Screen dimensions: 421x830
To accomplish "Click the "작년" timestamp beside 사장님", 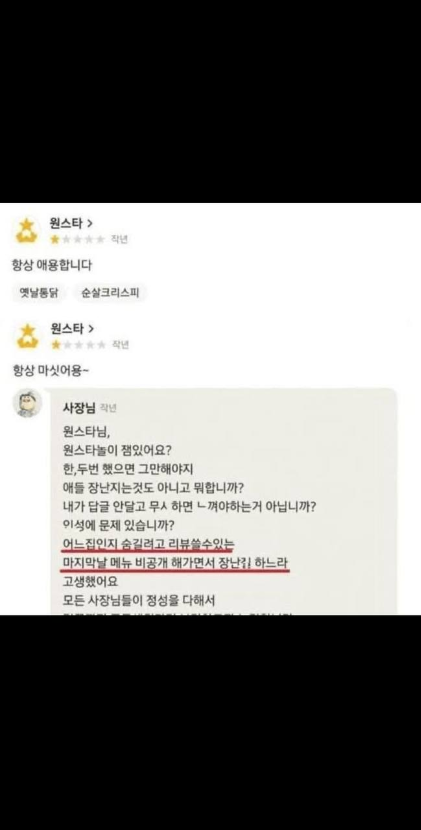I will 108,408.
